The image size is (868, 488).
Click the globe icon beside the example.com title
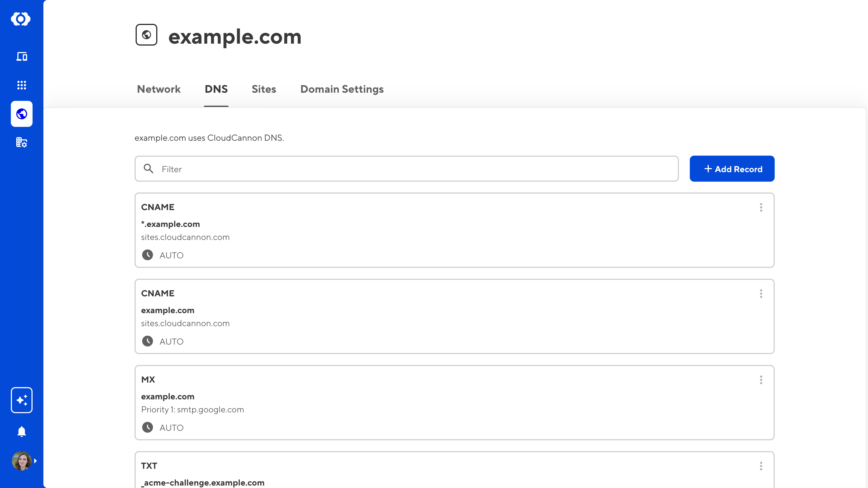coord(146,35)
